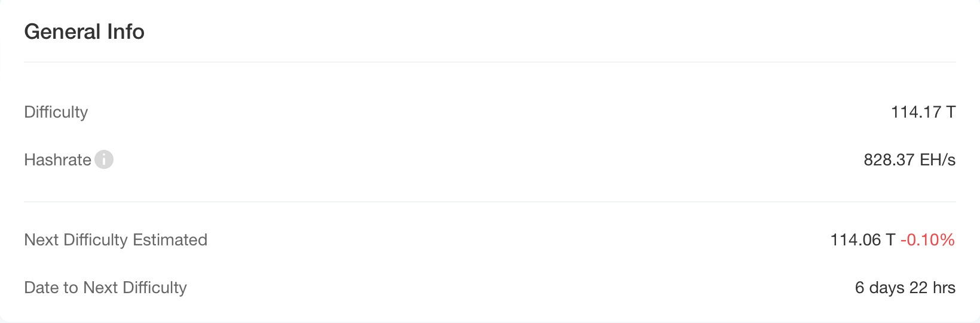Select the General Info heading
The image size is (980, 323).
pos(84,32)
